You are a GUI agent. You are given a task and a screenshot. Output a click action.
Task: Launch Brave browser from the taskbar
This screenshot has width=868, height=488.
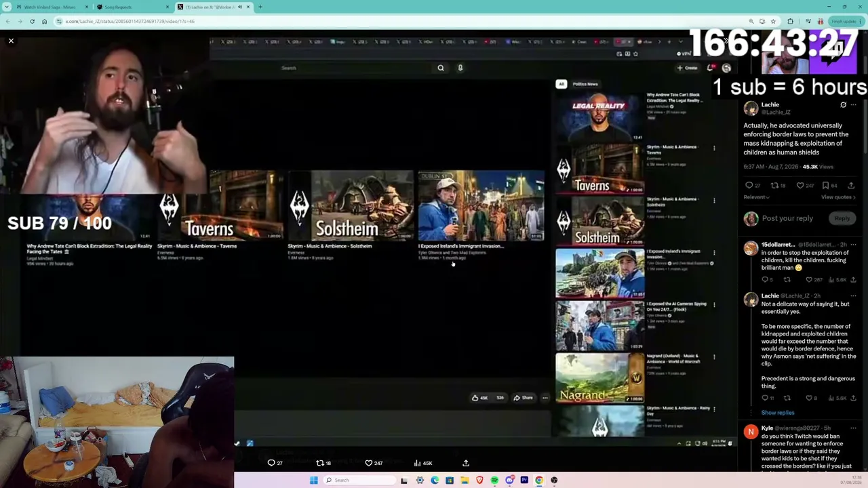[479, 480]
